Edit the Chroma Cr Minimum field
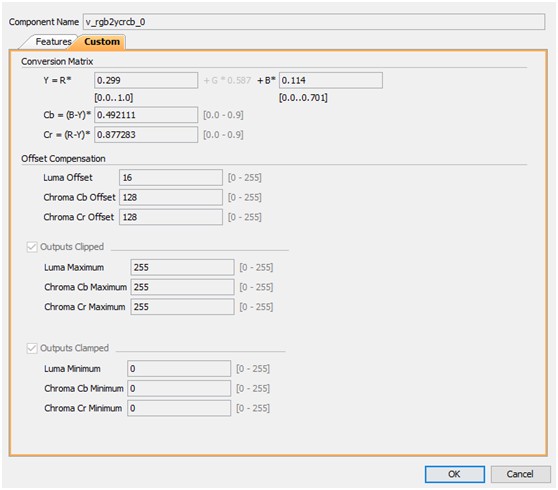 click(179, 408)
